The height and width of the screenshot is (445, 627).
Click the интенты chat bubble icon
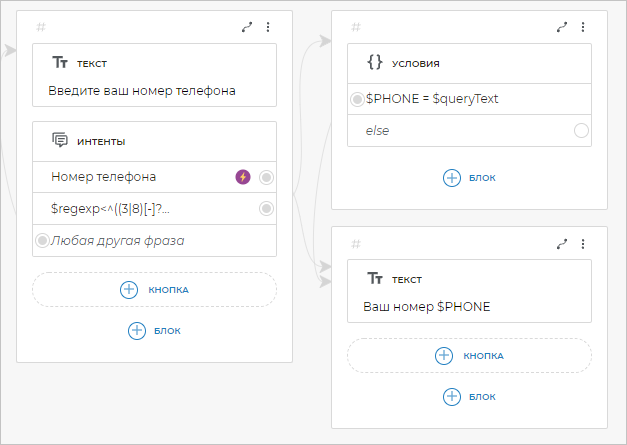tap(59, 141)
